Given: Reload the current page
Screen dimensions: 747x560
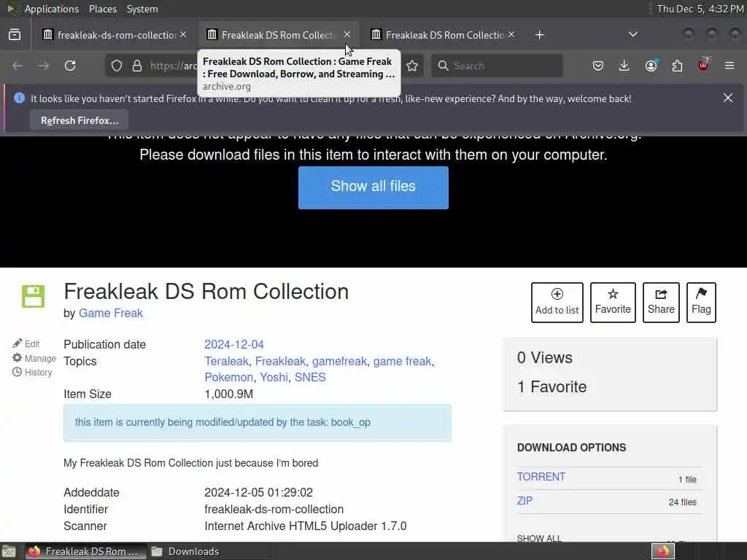Looking at the screenshot, I should click(70, 66).
